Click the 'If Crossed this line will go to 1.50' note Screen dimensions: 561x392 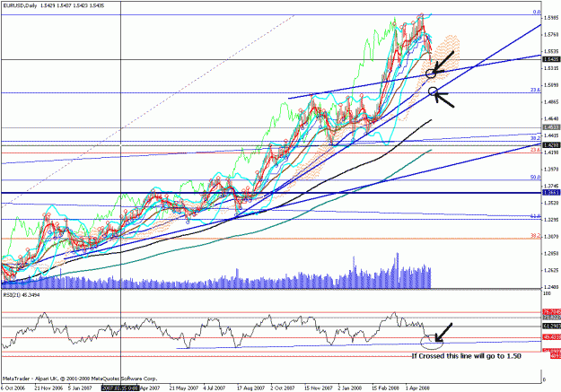(466, 356)
